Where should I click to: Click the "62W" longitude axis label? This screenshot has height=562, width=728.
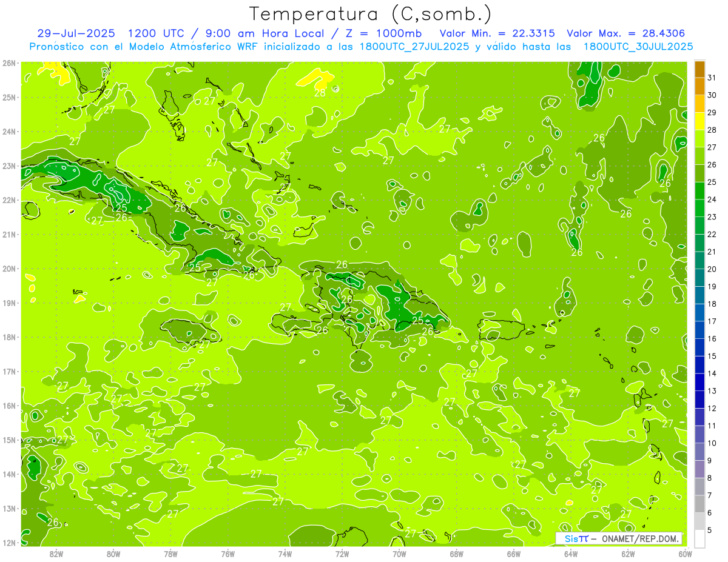(x=628, y=554)
